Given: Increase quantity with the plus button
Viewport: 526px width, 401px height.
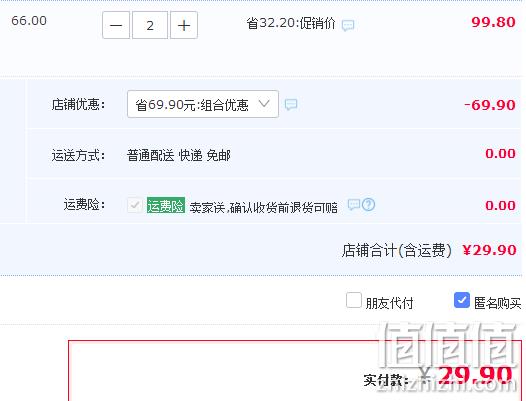Looking at the screenshot, I should 184,25.
